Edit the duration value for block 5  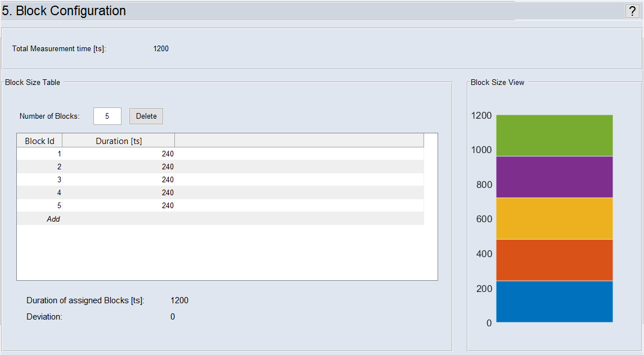[119, 206]
